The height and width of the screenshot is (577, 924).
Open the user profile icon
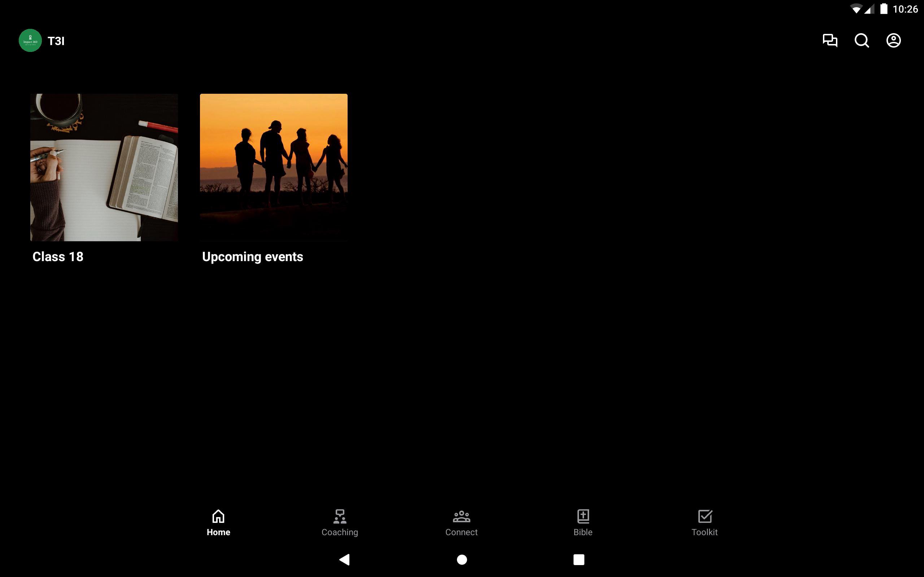coord(893,40)
